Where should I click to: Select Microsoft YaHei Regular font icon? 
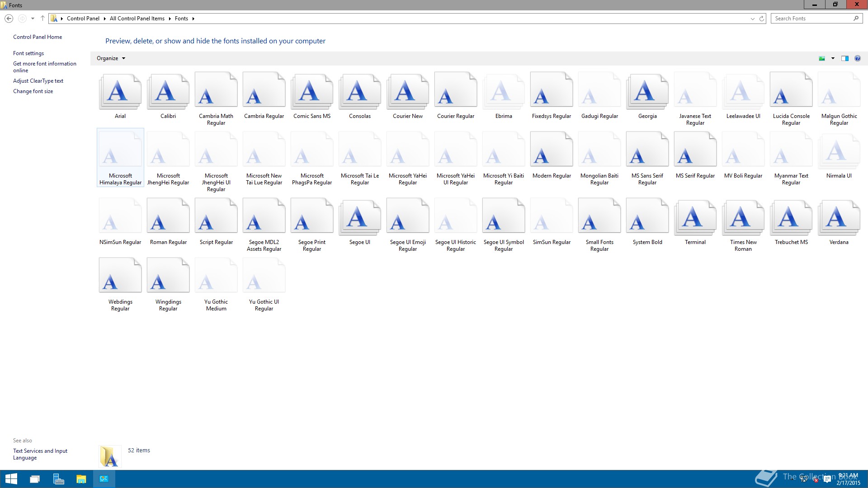(x=408, y=150)
